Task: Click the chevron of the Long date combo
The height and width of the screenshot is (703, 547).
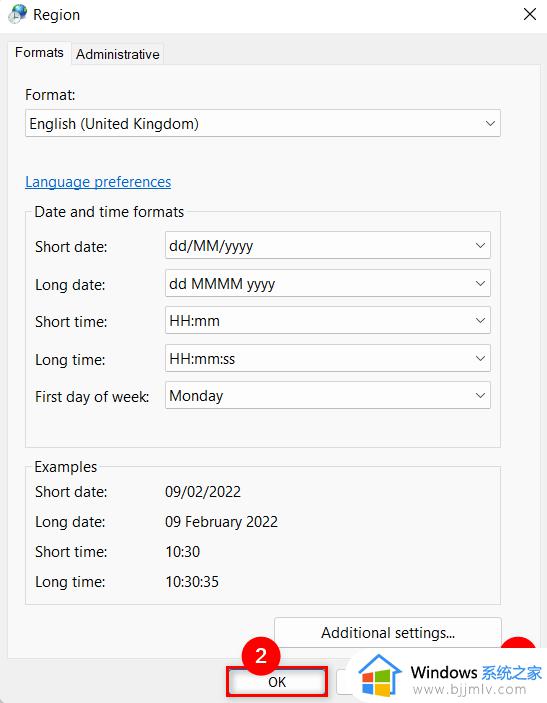Action: [x=480, y=283]
